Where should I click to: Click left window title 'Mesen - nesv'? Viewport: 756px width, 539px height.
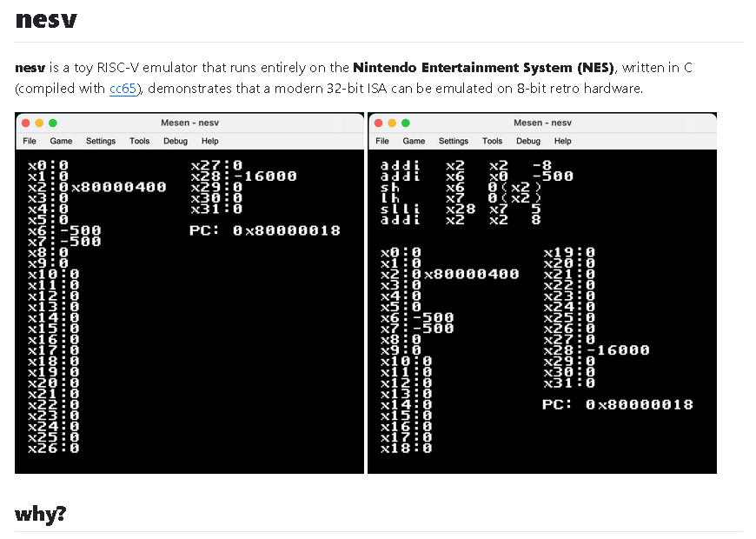190,123
